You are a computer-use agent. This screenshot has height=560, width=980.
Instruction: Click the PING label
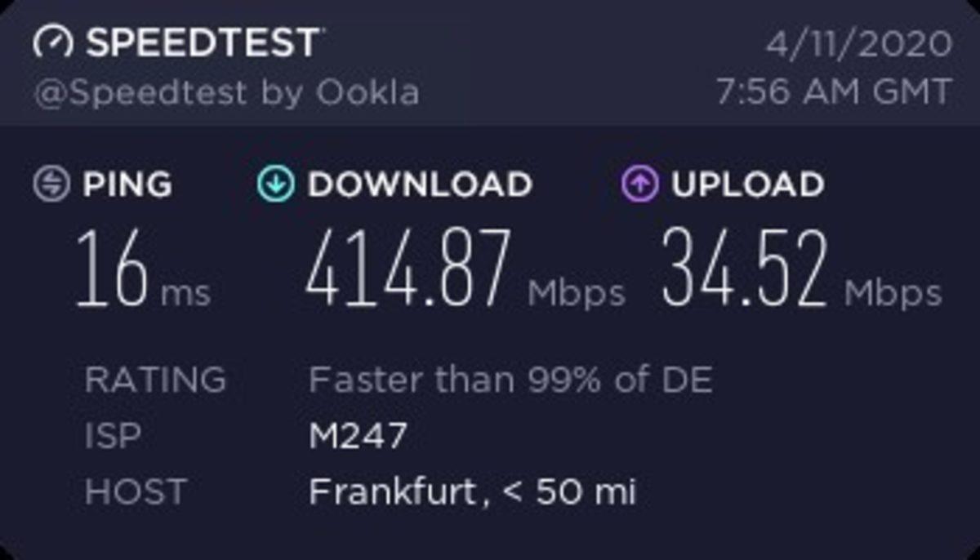tap(127, 185)
